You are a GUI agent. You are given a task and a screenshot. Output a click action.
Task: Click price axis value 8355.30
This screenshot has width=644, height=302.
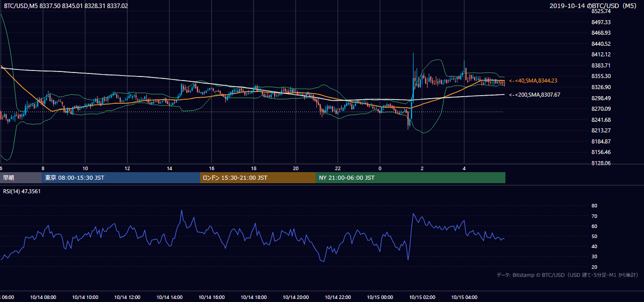(601, 76)
